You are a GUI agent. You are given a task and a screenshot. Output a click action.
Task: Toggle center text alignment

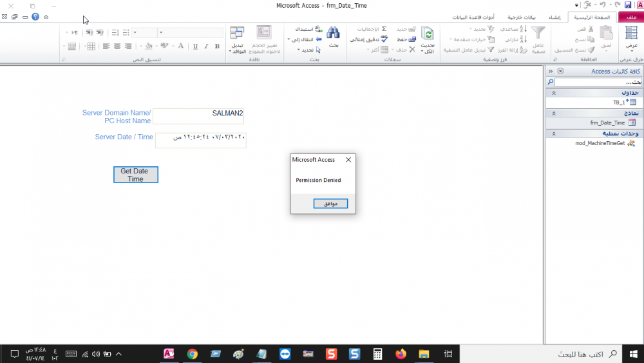(x=117, y=46)
